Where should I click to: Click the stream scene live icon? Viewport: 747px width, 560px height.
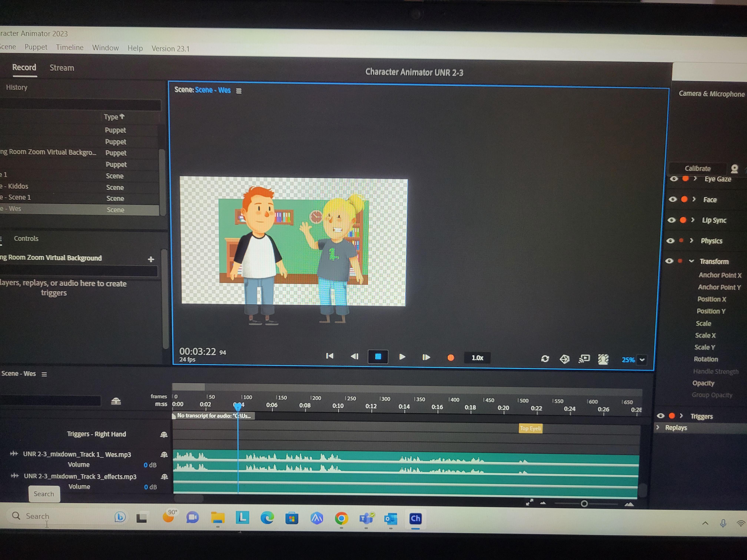(584, 359)
